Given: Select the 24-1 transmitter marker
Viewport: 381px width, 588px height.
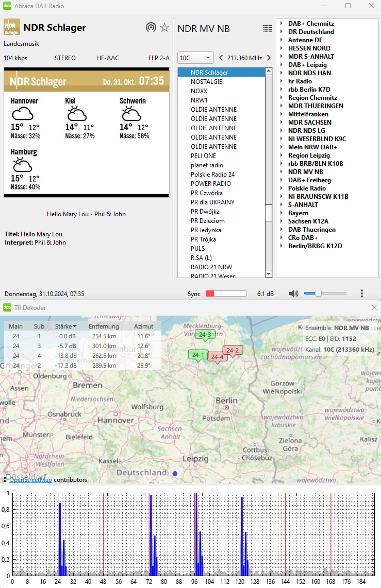Looking at the screenshot, I should [x=198, y=355].
